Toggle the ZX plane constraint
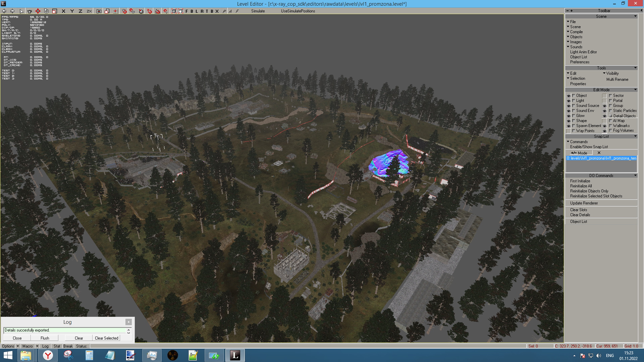 (89, 11)
